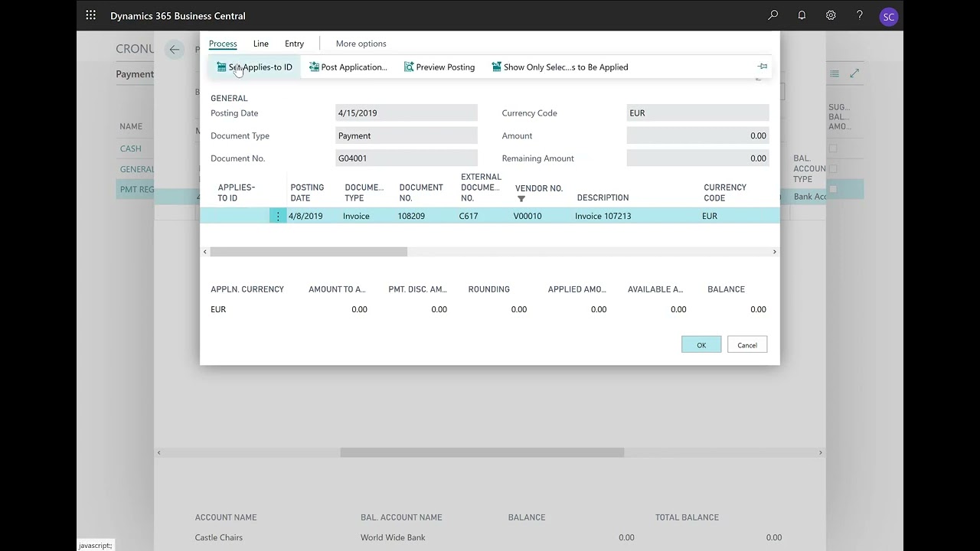Select description Invoice 107213 cell
This screenshot has width=980, height=551.
603,216
